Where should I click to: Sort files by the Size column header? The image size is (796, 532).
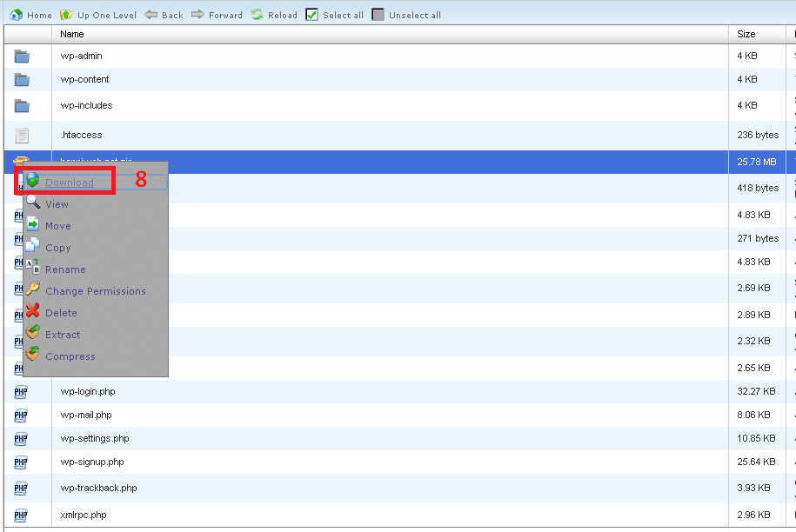746,34
